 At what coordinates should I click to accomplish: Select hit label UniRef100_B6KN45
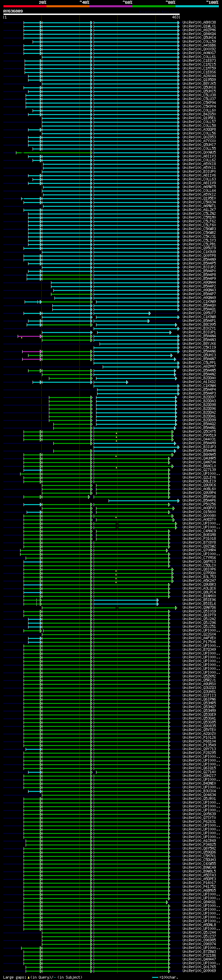click(199, 455)
